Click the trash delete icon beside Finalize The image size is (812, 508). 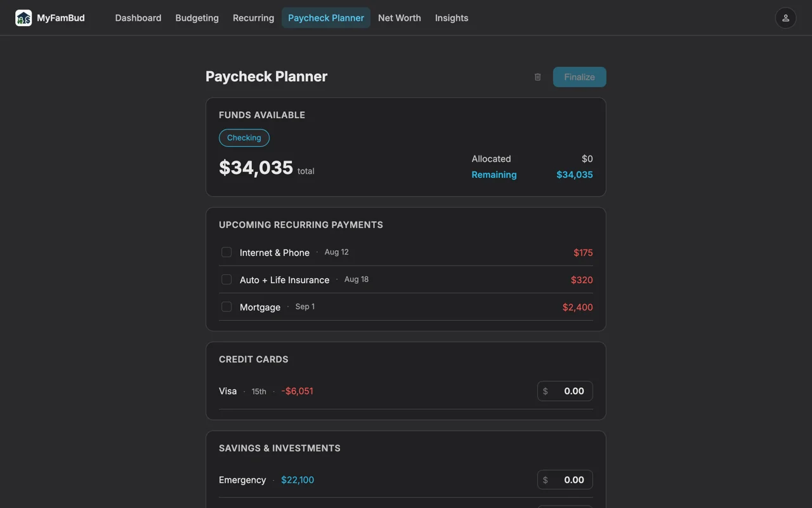537,77
